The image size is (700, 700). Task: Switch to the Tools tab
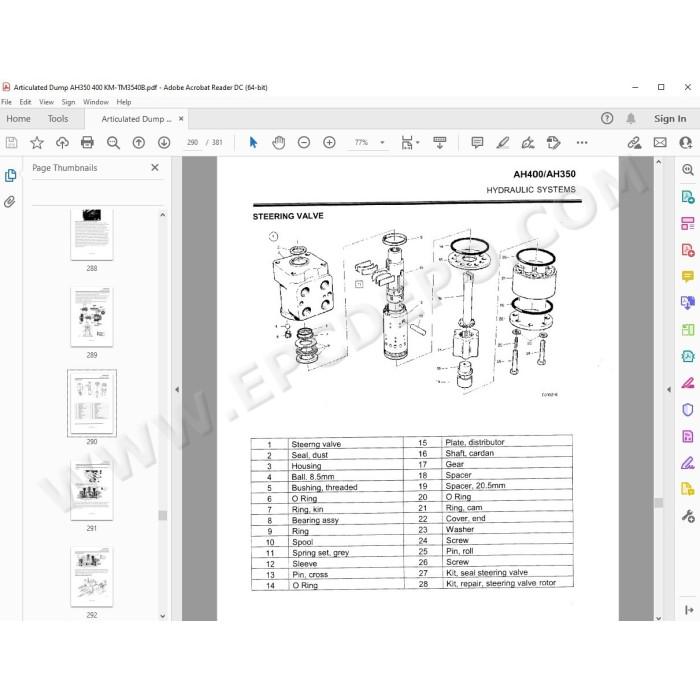[x=58, y=119]
